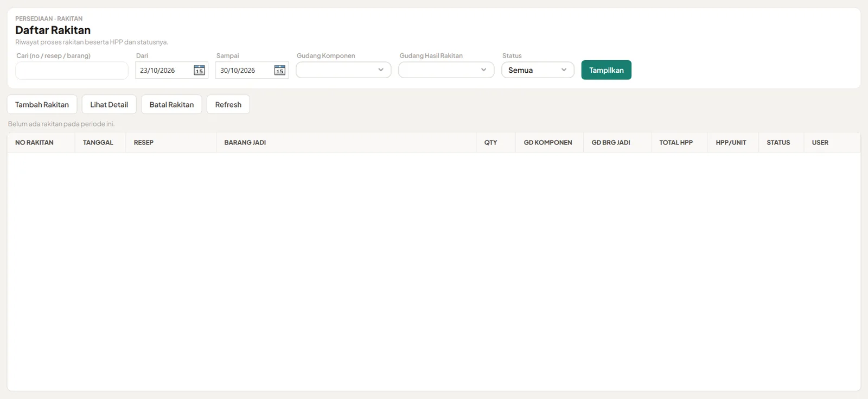Expand the Gudang Hasil Rakitan dropdown

[x=446, y=70]
